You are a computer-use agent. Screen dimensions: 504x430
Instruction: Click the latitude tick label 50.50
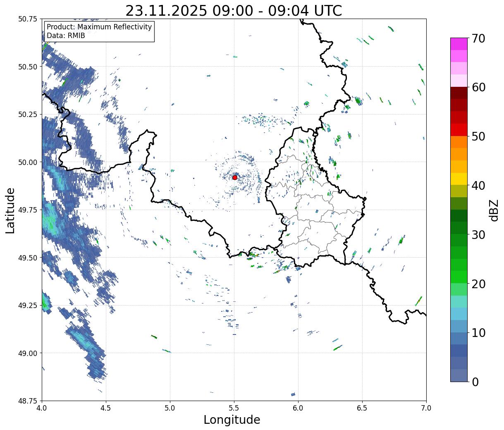coord(28,67)
